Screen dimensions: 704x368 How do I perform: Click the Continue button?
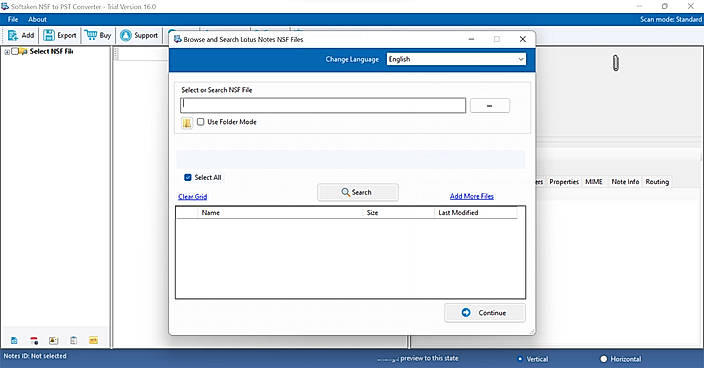click(485, 313)
